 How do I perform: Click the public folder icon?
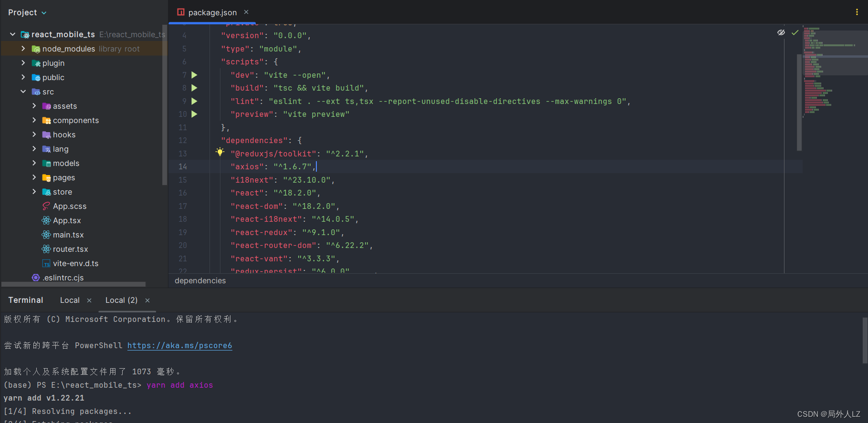point(36,77)
